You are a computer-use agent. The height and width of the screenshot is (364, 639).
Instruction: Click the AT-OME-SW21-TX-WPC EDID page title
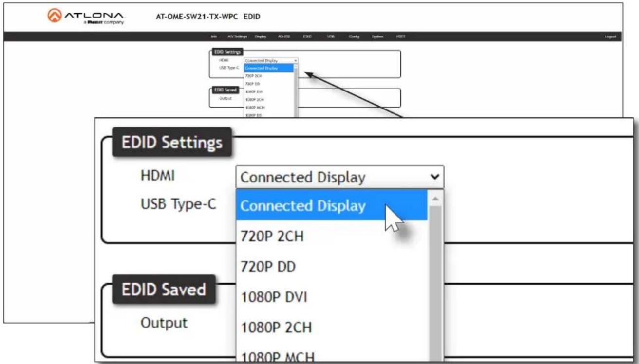207,17
